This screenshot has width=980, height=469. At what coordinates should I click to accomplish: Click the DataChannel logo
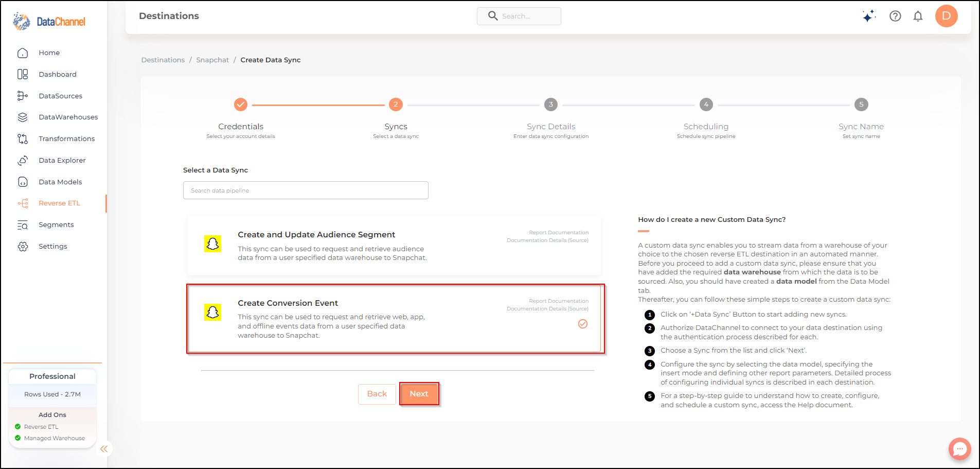point(49,21)
